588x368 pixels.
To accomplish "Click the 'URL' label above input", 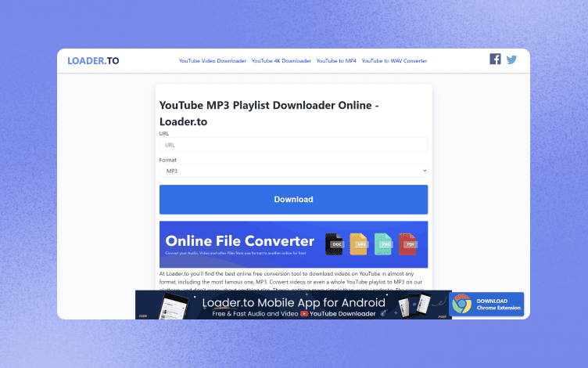I will (x=164, y=133).
